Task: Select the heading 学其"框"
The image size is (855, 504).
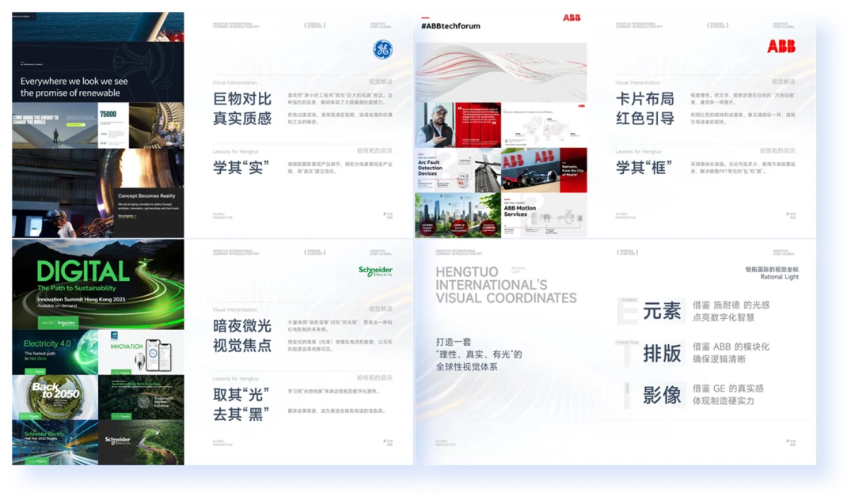Action: click(644, 167)
